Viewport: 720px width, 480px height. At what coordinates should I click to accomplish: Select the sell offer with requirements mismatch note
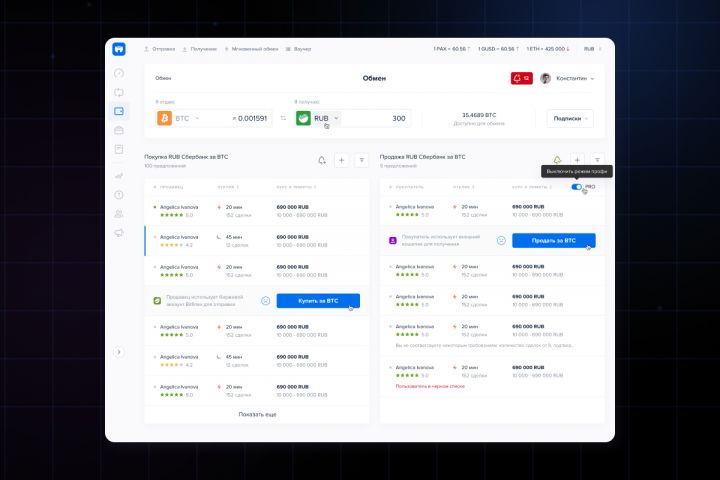(492, 336)
